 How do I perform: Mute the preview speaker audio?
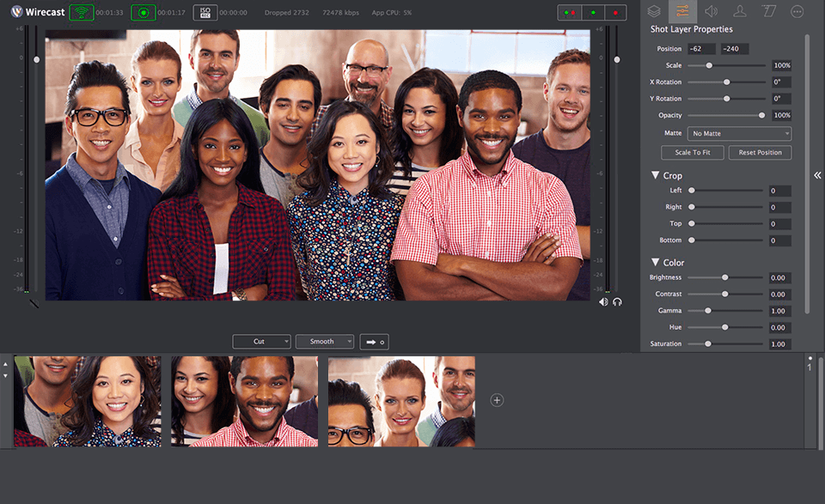coord(604,301)
